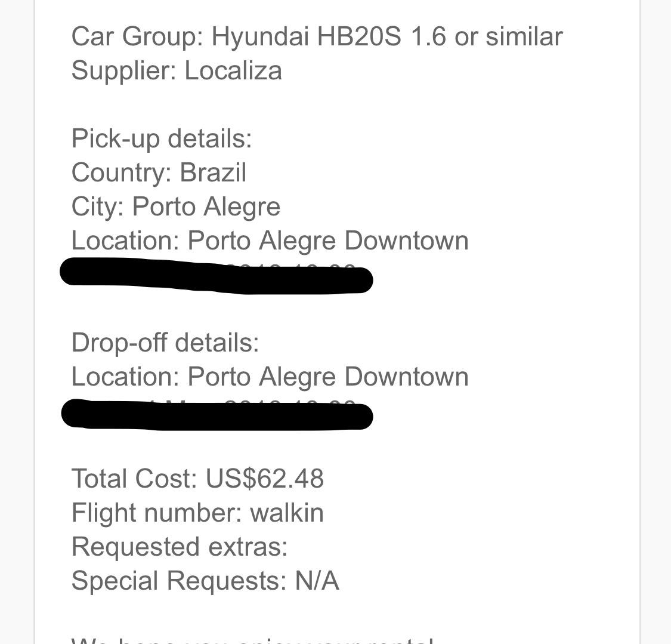Click the City: Porto Alegre line

[175, 207]
